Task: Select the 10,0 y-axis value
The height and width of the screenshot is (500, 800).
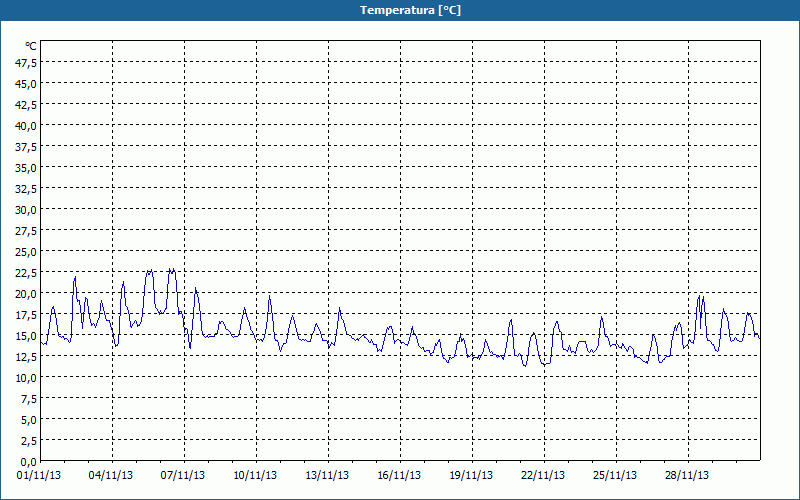Action: click(x=27, y=378)
